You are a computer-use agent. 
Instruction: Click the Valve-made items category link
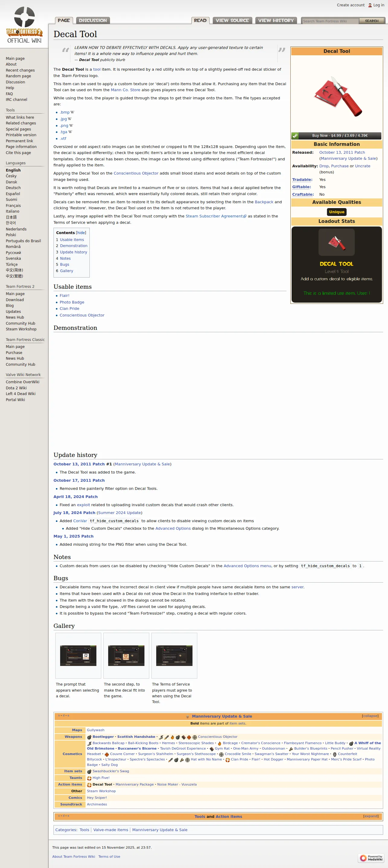point(111,830)
